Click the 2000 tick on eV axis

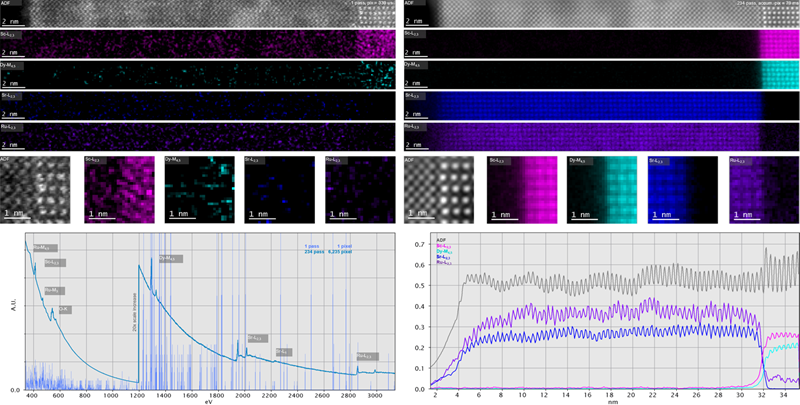click(243, 395)
